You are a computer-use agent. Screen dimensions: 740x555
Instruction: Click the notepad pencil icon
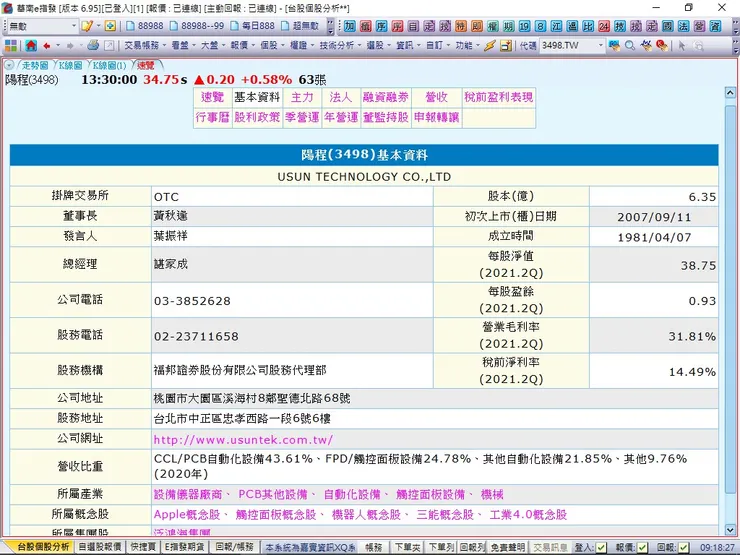coord(87,26)
